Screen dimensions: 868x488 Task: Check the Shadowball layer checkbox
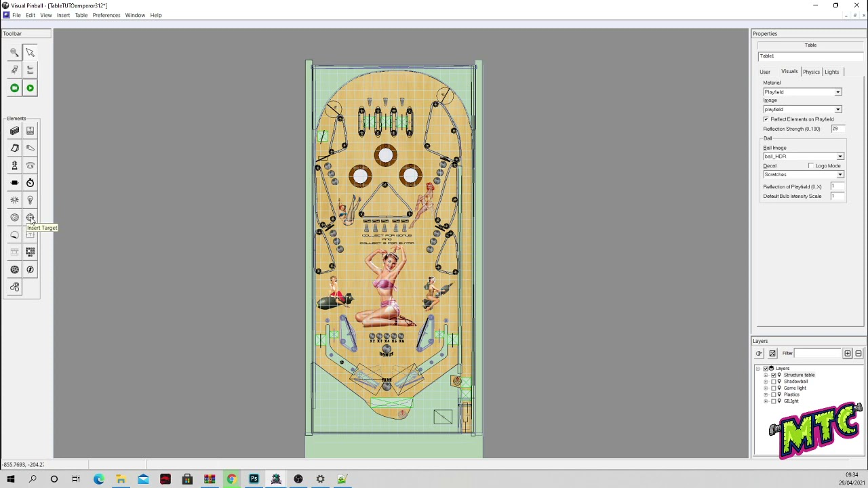tap(774, 382)
